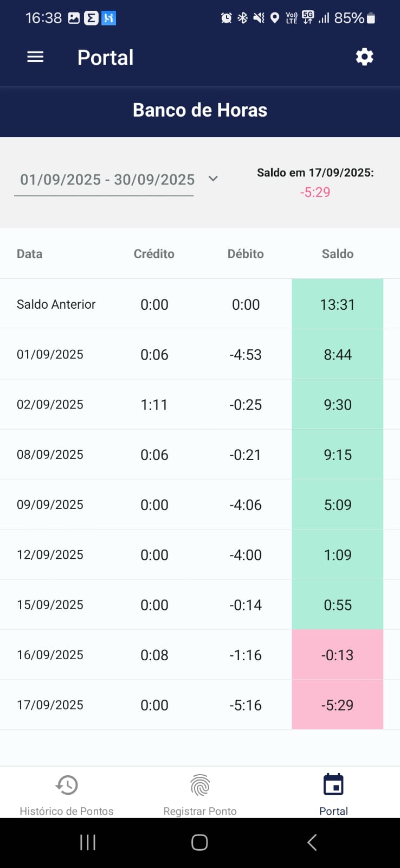
Task: Tap the Histórico de Pontos clock icon
Action: pyautogui.click(x=67, y=785)
